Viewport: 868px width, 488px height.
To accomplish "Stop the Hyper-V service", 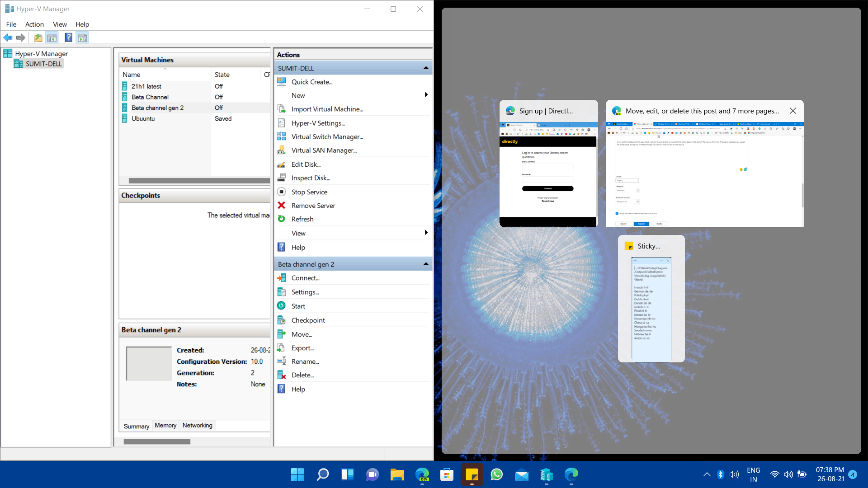I will pos(309,192).
